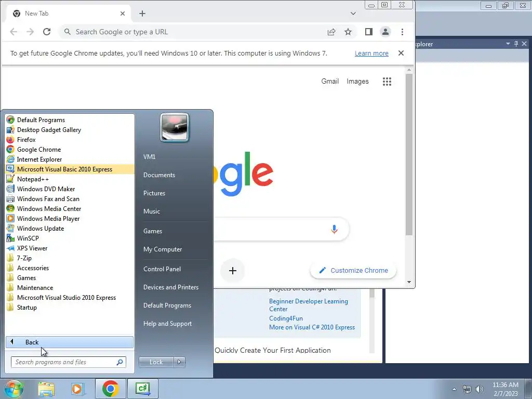Click Chrome's back navigation arrow

[14, 32]
